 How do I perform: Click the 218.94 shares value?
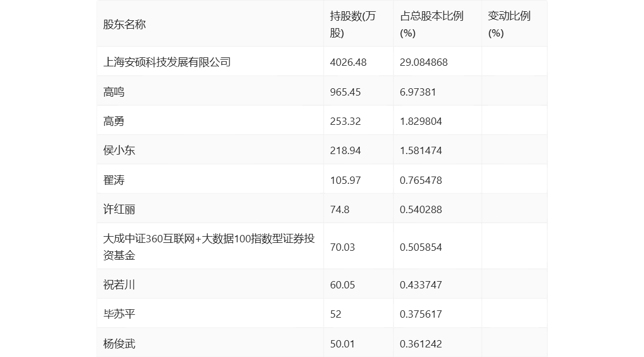point(345,151)
